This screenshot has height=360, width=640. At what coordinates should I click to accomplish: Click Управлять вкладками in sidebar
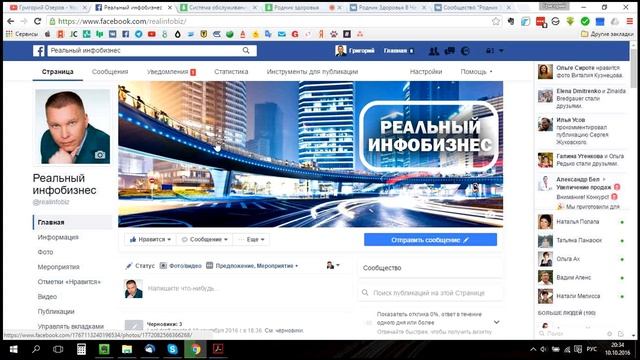coord(71,326)
